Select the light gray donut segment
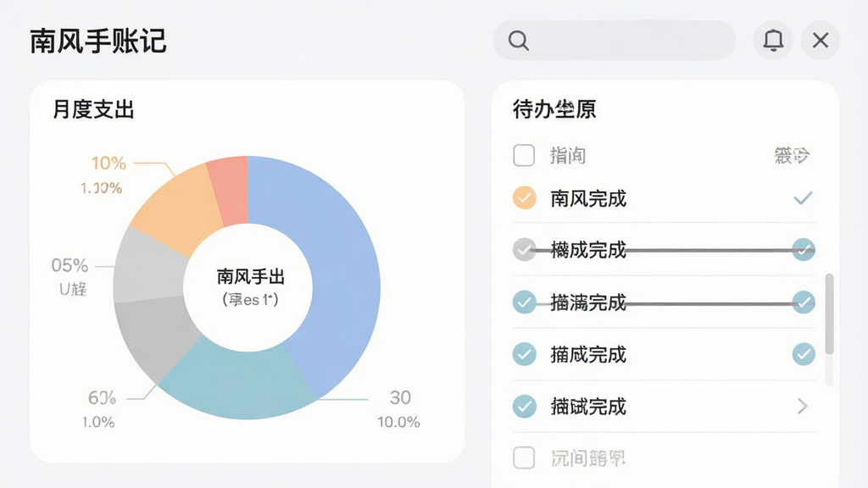The height and width of the screenshot is (488, 868). pyautogui.click(x=148, y=269)
